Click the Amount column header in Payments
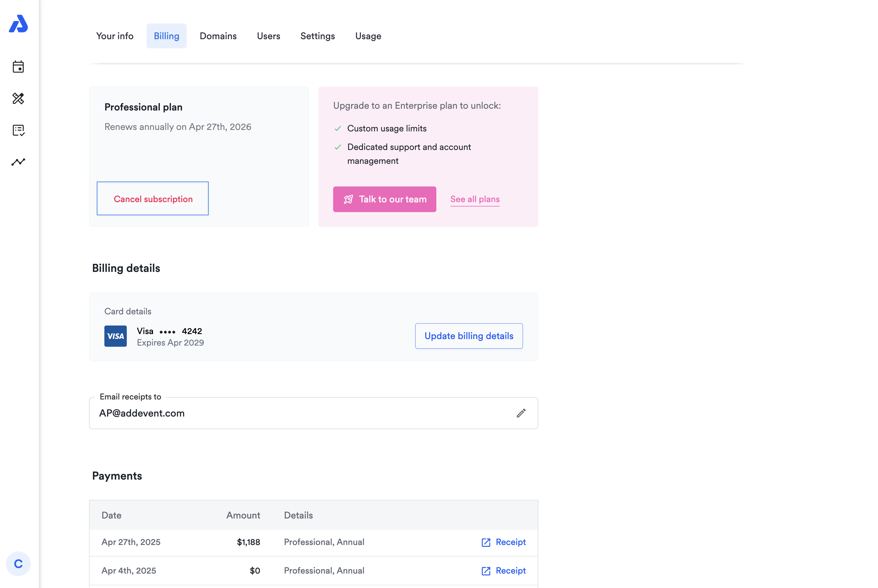878x588 pixels. 243,515
